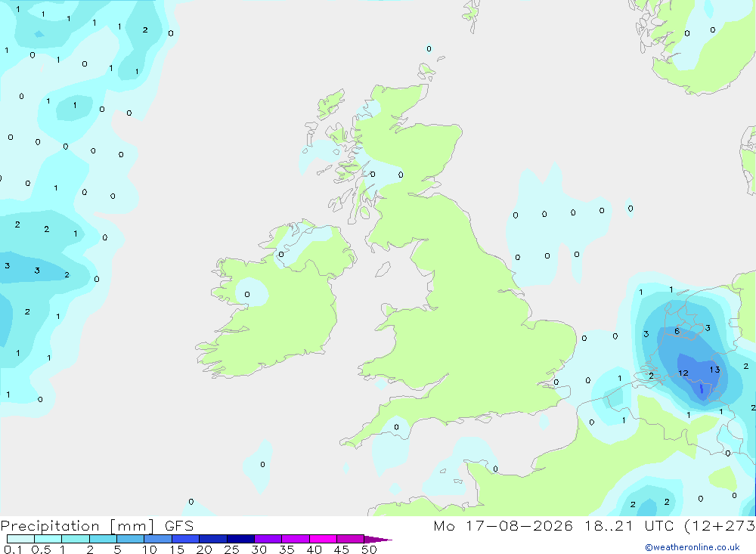Viewport: 756px width, 554px height.
Task: Select the 5–10 mm legend color swatch
Action: 131,539
